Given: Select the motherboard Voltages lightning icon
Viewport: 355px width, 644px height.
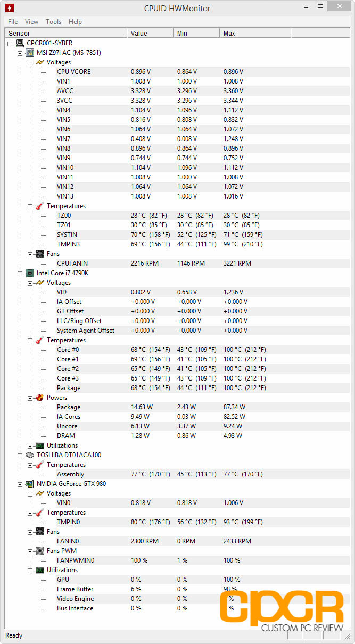Looking at the screenshot, I should pyautogui.click(x=40, y=62).
